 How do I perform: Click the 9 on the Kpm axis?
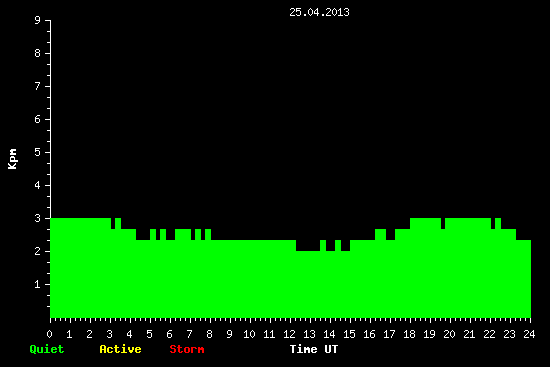pyautogui.click(x=38, y=20)
